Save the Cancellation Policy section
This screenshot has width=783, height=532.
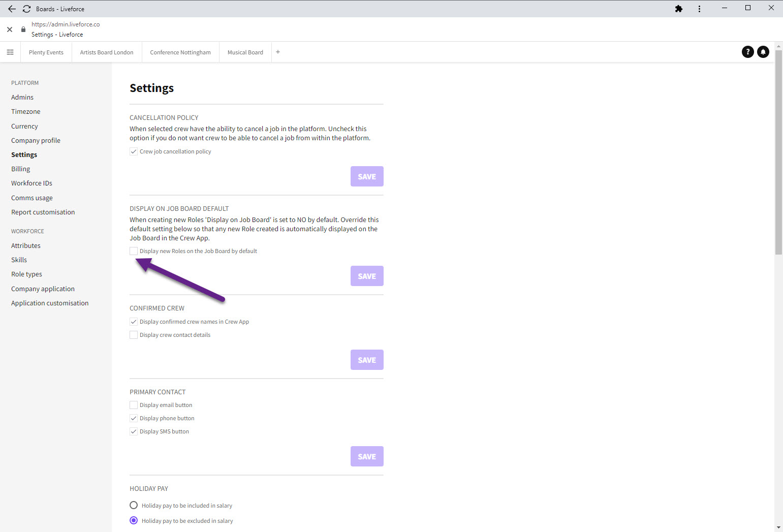point(366,176)
